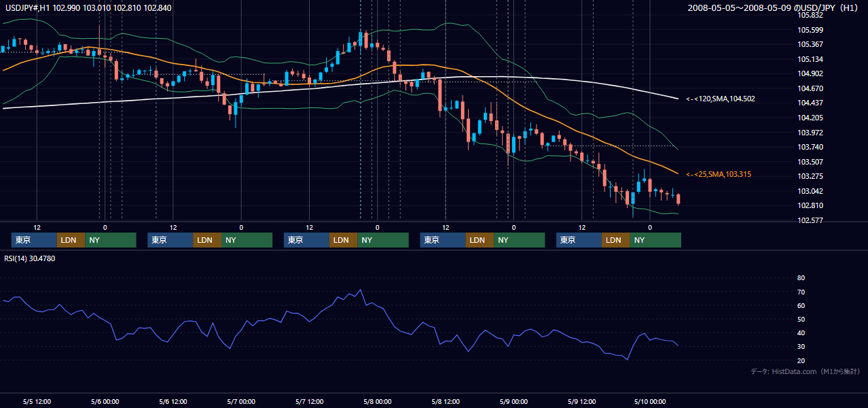The height and width of the screenshot is (408, 868).
Task: Click the 東京 session block above 5/8 12:00
Action: point(443,240)
